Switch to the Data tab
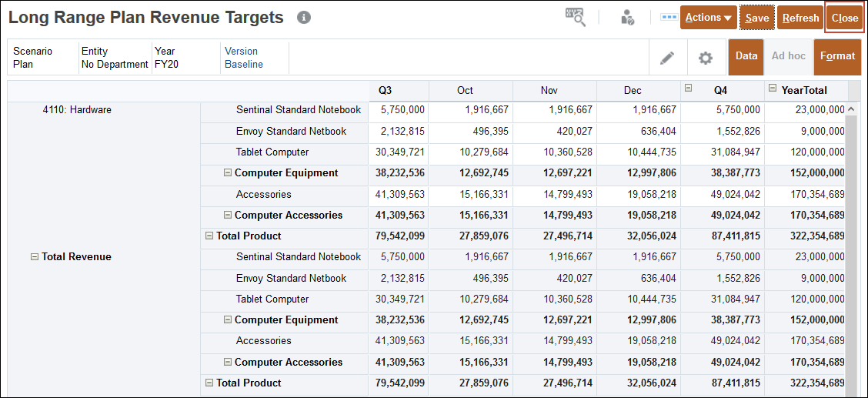Viewport: 868px width, 398px height. pos(746,56)
